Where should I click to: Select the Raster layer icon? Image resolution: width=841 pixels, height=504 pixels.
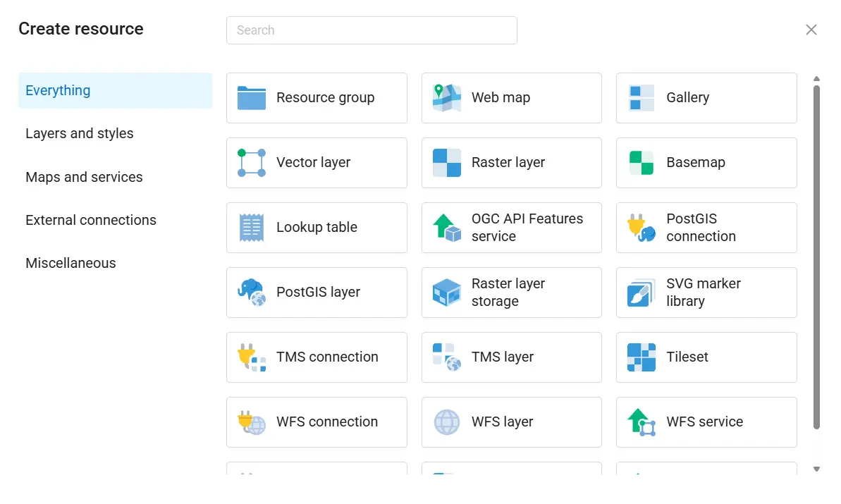(x=447, y=163)
